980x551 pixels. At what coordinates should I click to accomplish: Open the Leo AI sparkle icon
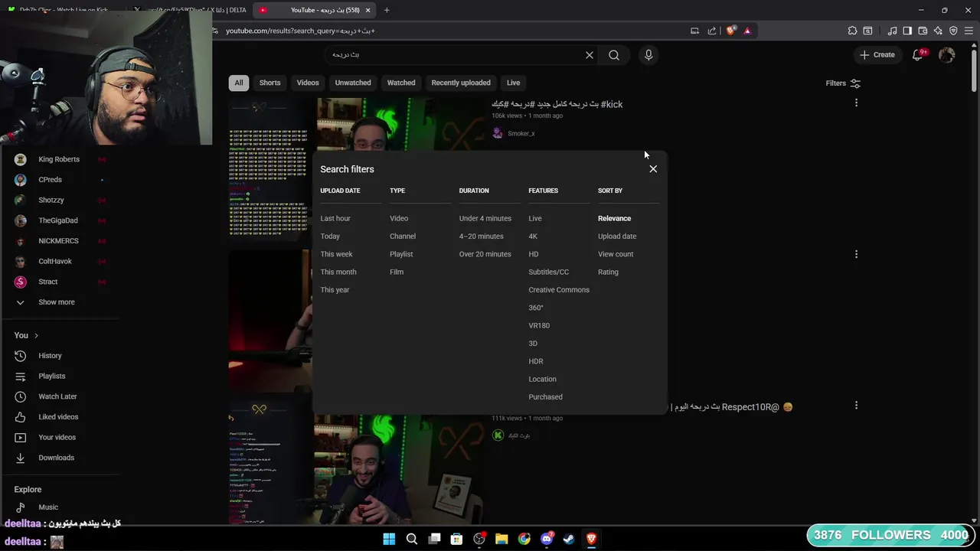[x=938, y=31]
